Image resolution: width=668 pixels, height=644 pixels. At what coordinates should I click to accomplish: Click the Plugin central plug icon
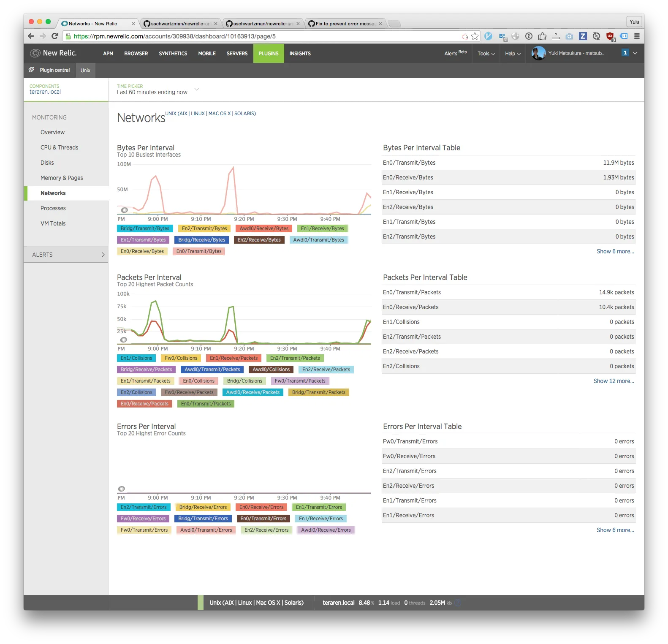[x=32, y=70]
